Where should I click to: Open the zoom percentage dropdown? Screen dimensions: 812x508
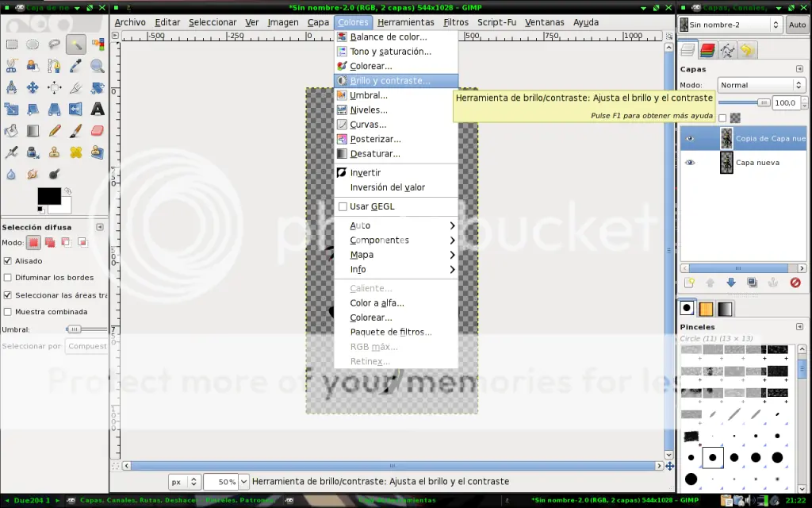[243, 482]
